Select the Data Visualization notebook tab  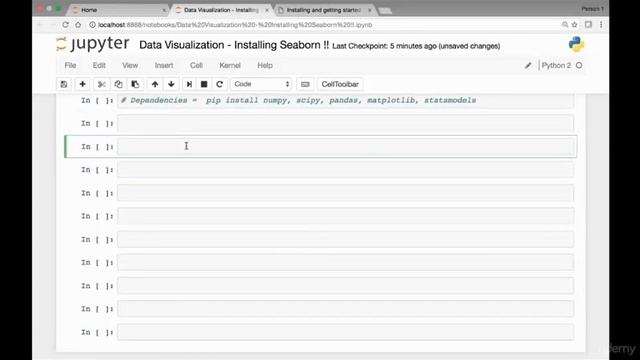tap(221, 10)
